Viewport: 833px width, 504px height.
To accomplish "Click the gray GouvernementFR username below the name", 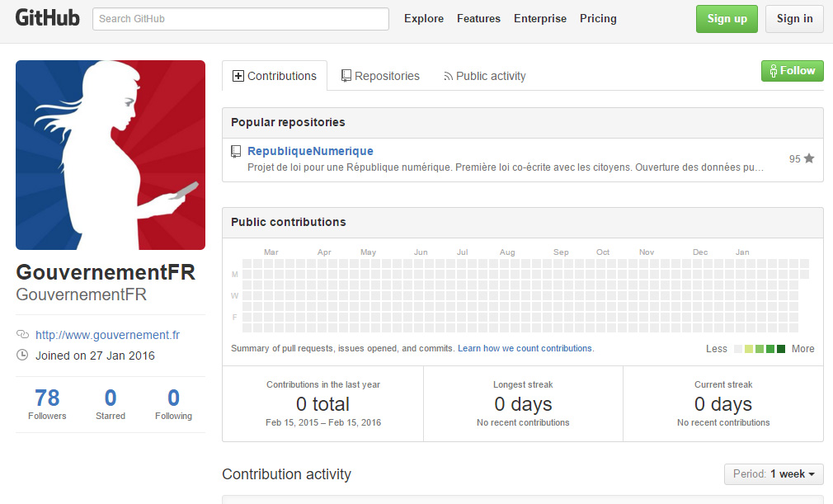I will (x=82, y=294).
